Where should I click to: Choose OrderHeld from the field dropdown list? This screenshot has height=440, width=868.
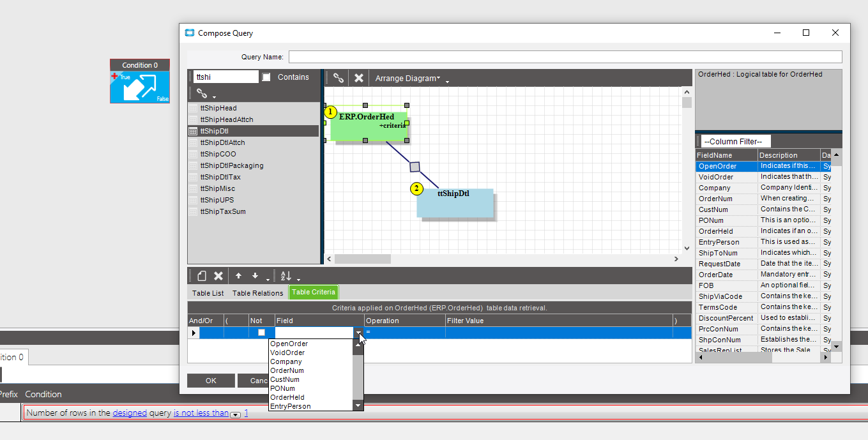[x=311, y=397]
